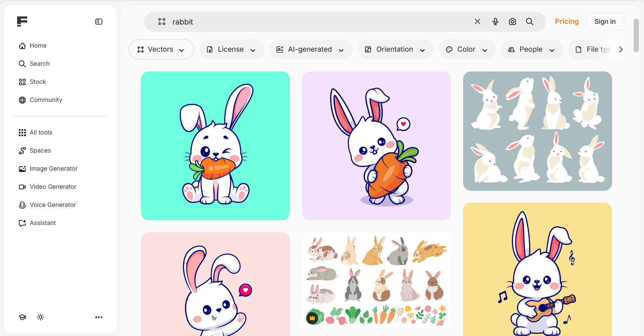644x336 pixels.
Task: Expand the Orientation filter dropdown
Action: [395, 50]
